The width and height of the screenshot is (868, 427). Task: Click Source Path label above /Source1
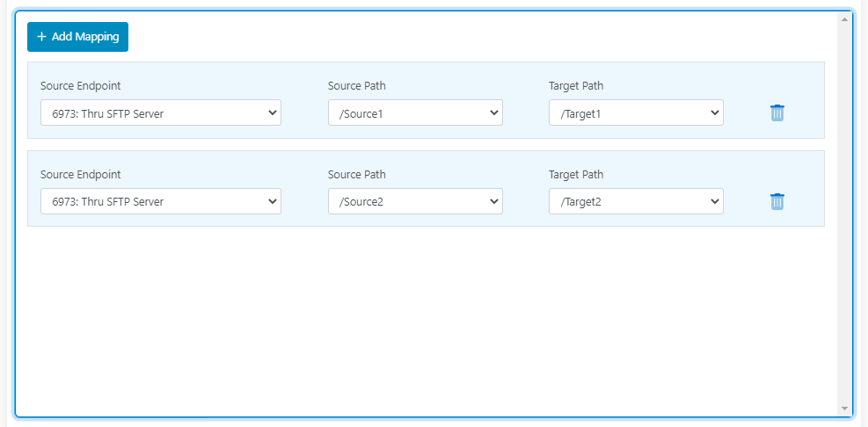click(x=356, y=86)
